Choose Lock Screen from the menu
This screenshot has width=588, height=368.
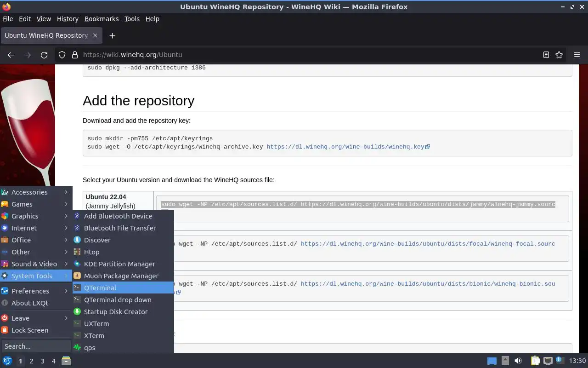tap(36, 330)
